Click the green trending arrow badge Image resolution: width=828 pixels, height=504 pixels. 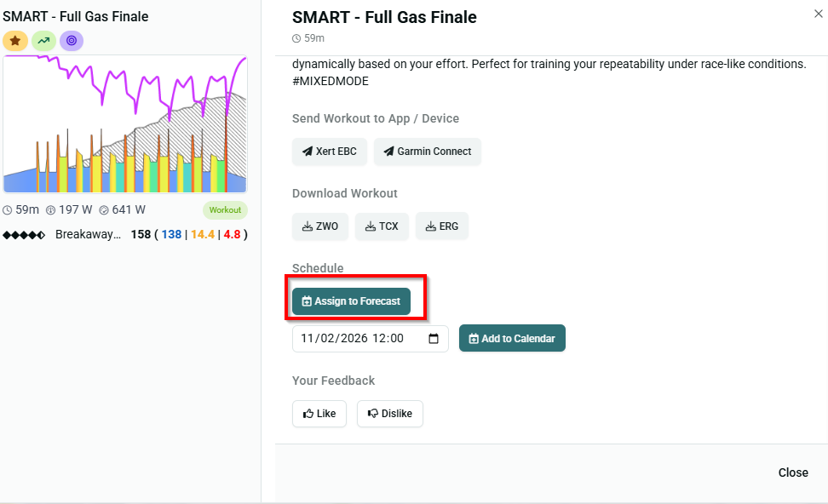pos(43,40)
